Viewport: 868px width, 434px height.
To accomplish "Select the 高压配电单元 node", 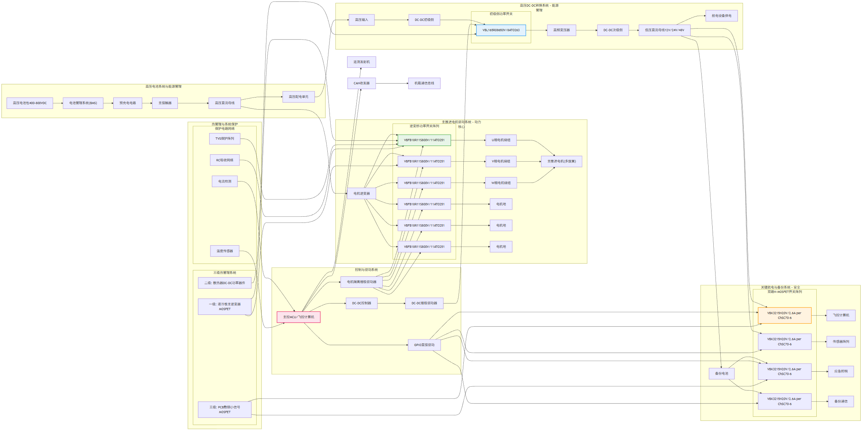I will 298,97.
